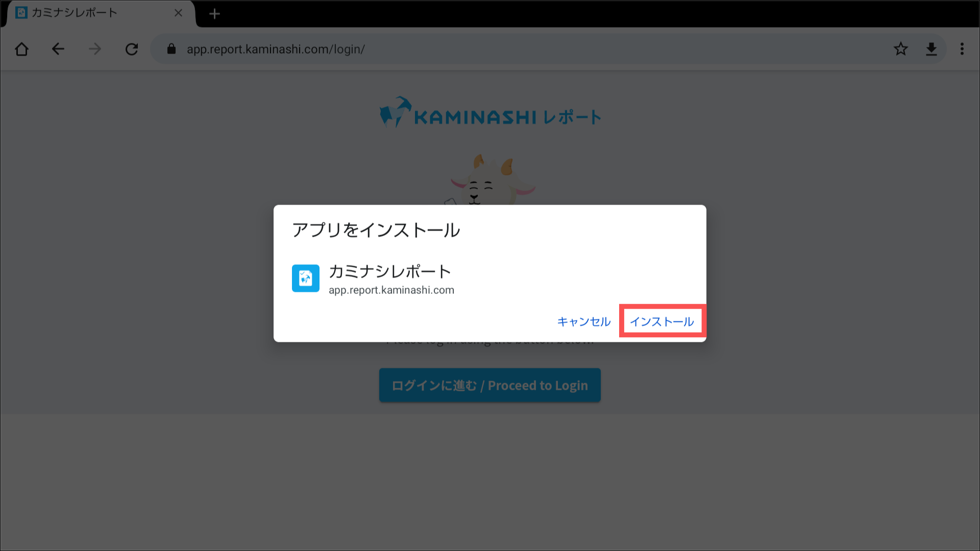Click the URL address bar
980x551 pixels.
coord(510,49)
